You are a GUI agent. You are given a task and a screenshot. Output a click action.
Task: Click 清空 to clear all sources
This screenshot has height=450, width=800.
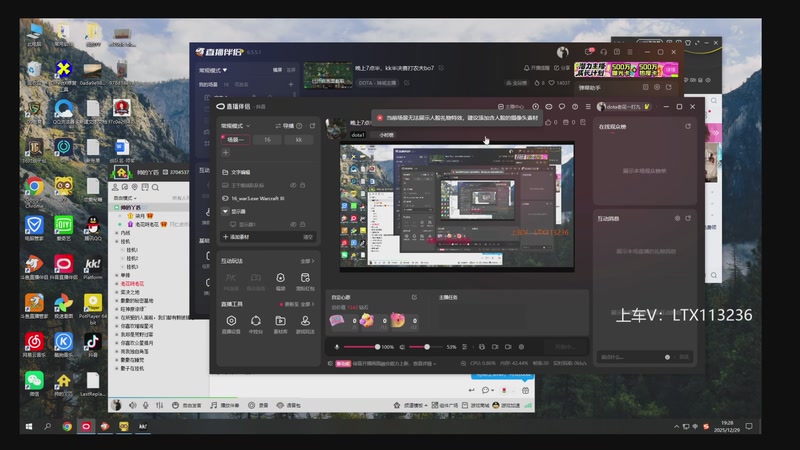(x=308, y=237)
